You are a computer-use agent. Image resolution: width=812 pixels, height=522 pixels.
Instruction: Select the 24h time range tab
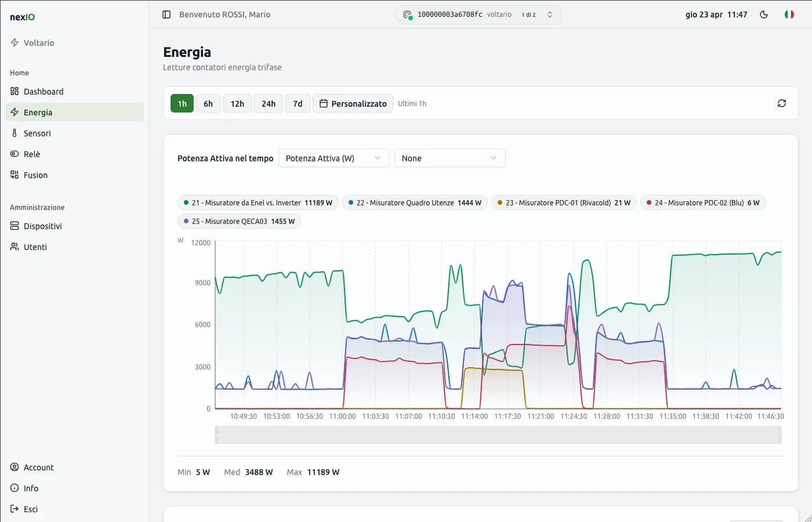pyautogui.click(x=268, y=103)
